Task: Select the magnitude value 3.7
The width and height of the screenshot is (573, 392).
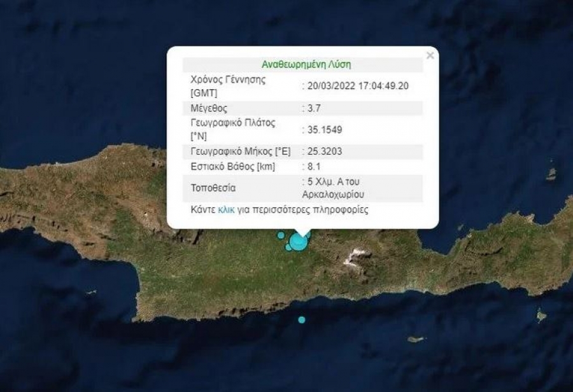Action: (313, 108)
